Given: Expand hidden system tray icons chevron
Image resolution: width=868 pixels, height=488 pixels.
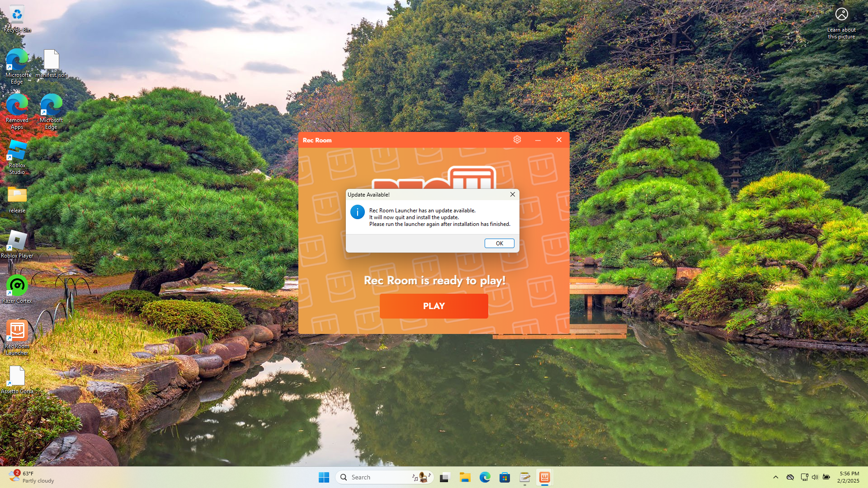Looking at the screenshot, I should (x=775, y=477).
